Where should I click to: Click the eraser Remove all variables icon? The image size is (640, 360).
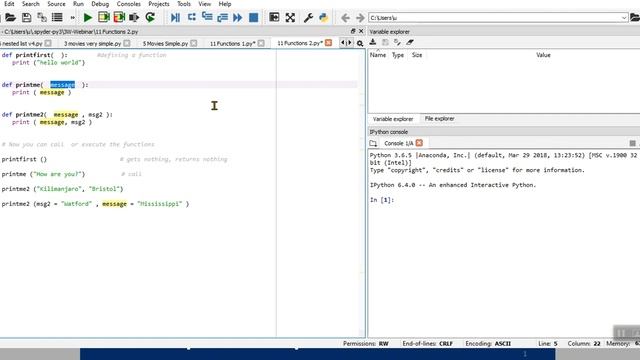tap(410, 42)
